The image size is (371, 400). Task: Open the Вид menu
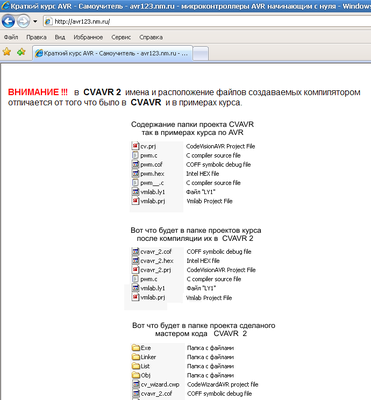pyautogui.click(x=60, y=37)
